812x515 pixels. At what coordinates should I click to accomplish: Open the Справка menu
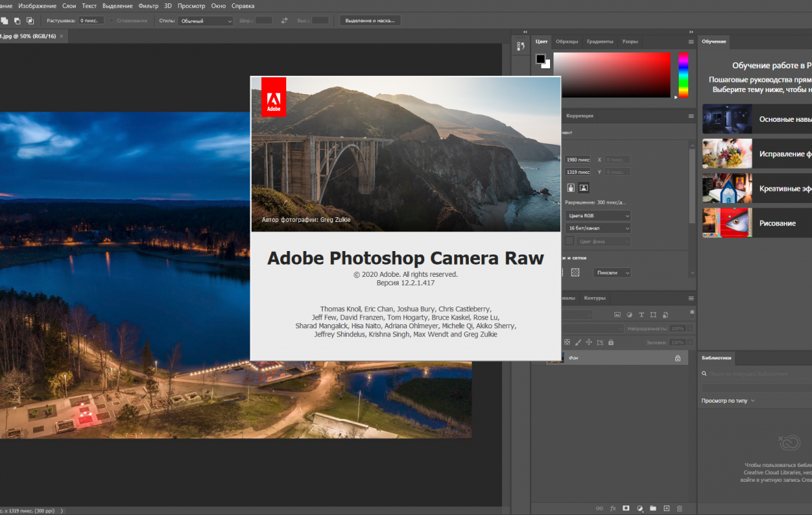pyautogui.click(x=243, y=5)
